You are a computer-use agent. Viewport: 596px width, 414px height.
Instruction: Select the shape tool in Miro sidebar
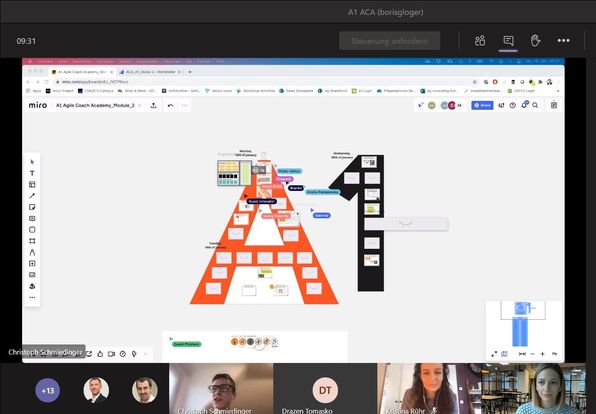coord(32,230)
